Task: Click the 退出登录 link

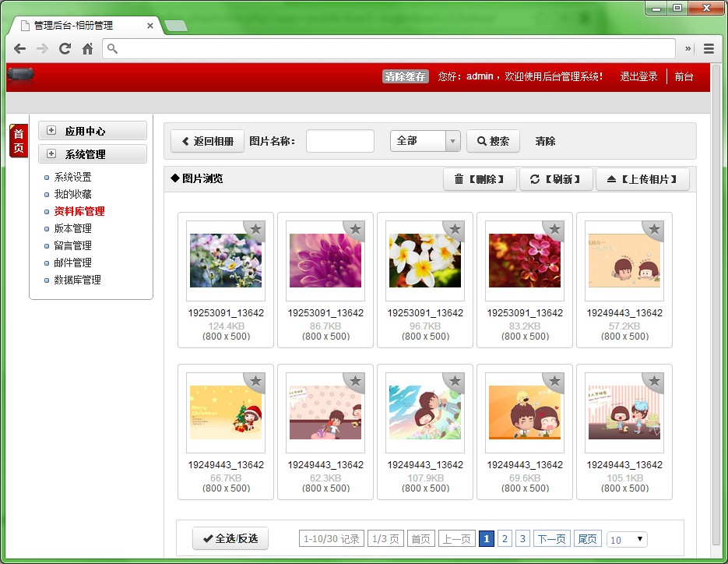Action: [638, 76]
